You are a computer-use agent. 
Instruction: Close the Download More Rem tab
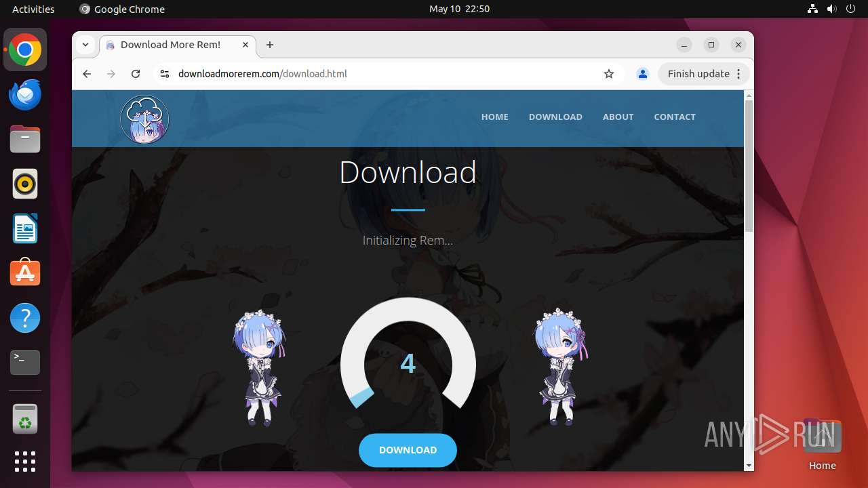click(245, 45)
